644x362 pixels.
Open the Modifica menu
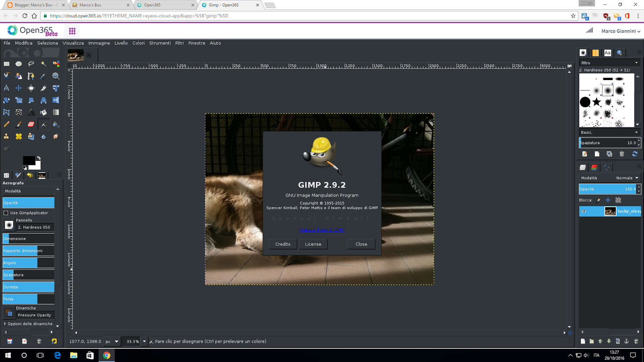(x=24, y=43)
